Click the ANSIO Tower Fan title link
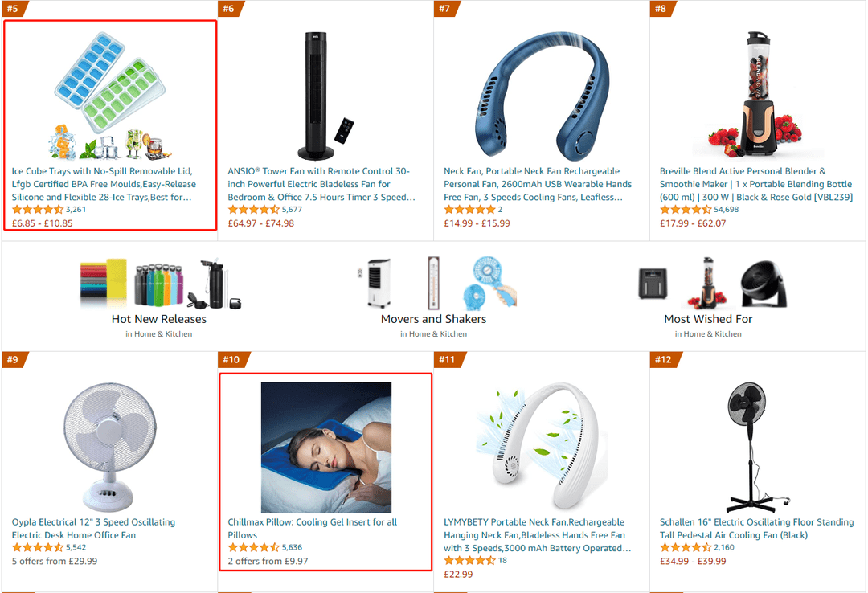 321,184
